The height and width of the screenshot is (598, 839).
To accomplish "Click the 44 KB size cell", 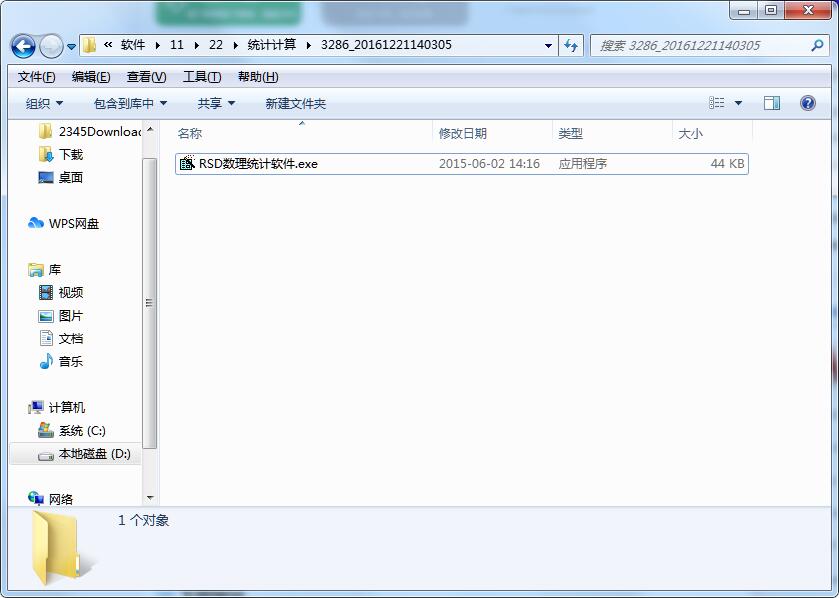I will pos(727,164).
